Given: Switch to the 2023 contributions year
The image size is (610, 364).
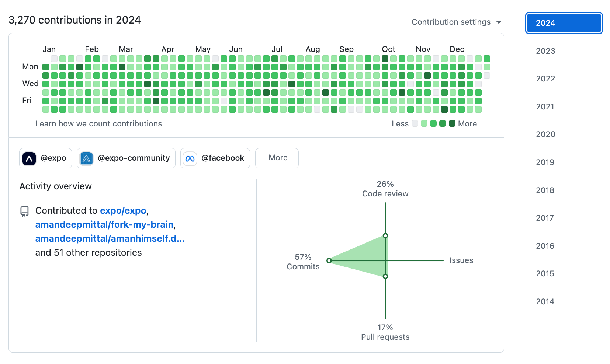Looking at the screenshot, I should 545,51.
